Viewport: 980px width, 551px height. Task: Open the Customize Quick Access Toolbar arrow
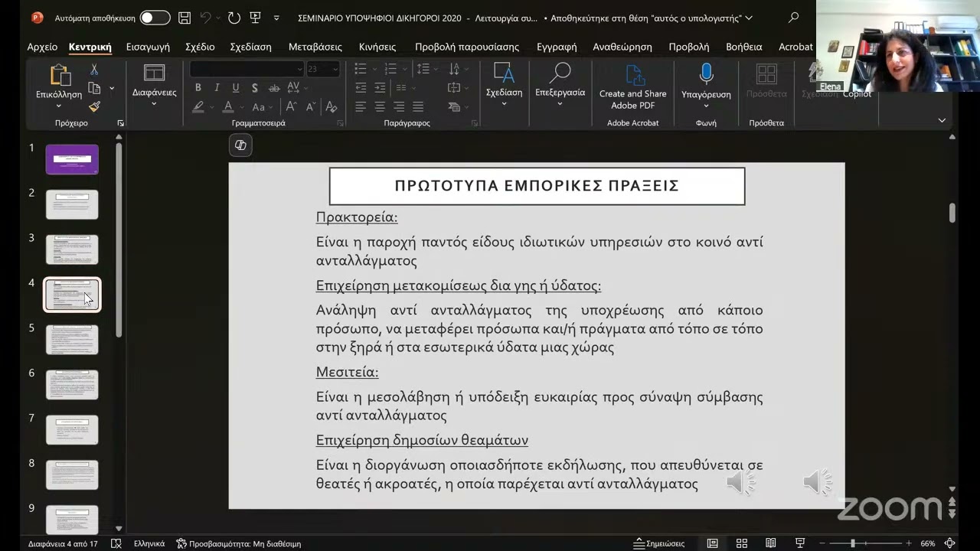click(276, 18)
